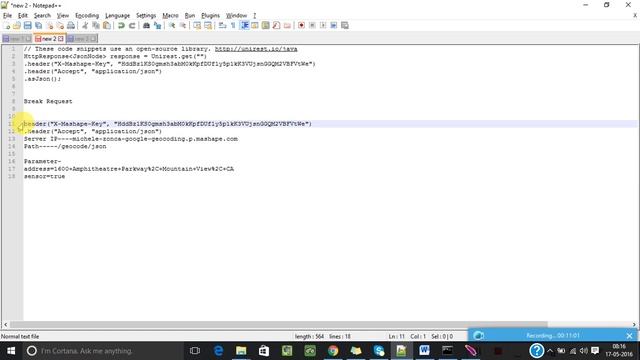Open Find with the binoculars icon
Screen dimensions: 640x360
[x=146, y=25]
